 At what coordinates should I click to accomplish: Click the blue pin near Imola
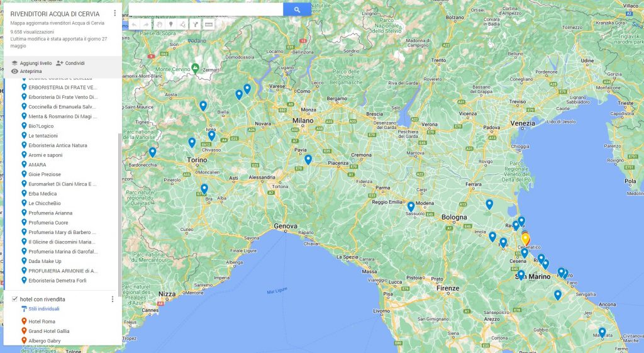(x=492, y=237)
